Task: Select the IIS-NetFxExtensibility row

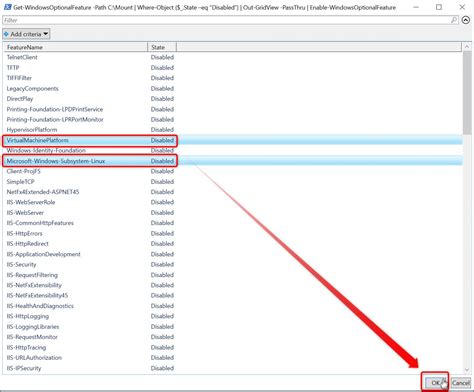Action: click(x=233, y=285)
